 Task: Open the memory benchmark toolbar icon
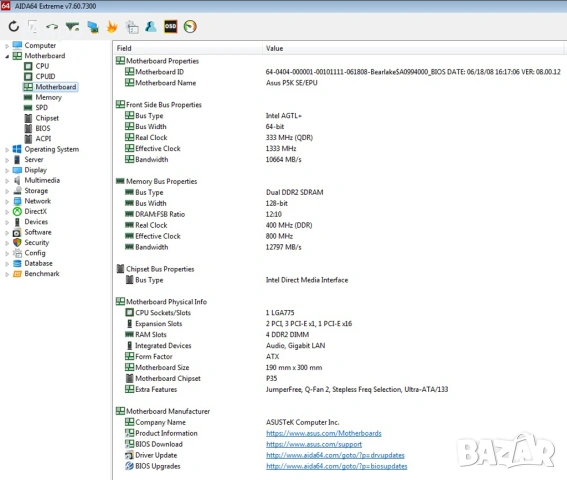73,27
